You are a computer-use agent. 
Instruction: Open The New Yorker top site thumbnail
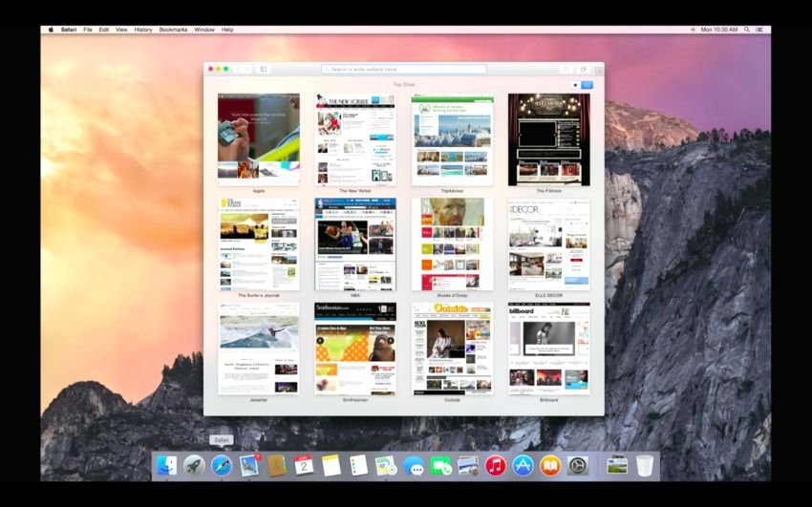(x=355, y=139)
